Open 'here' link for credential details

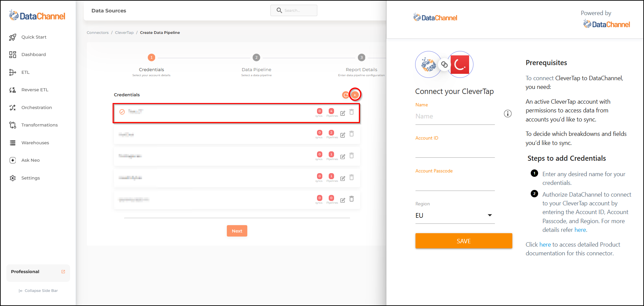click(x=580, y=230)
